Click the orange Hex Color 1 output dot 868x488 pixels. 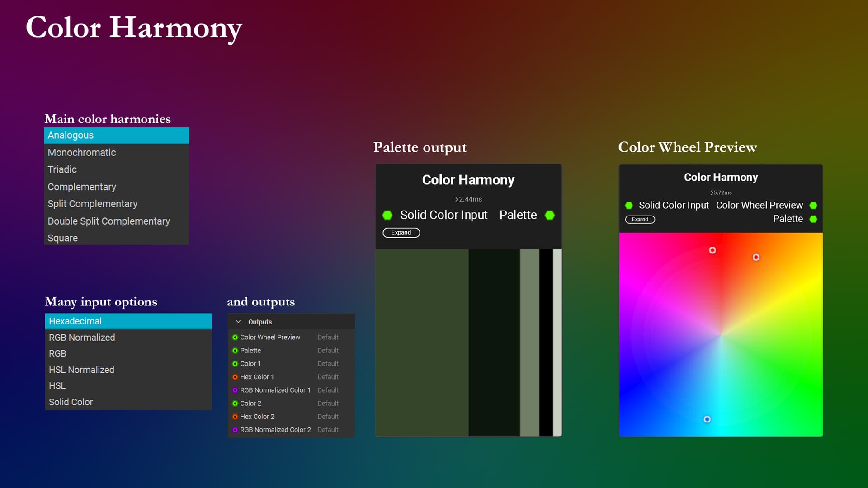tap(235, 377)
